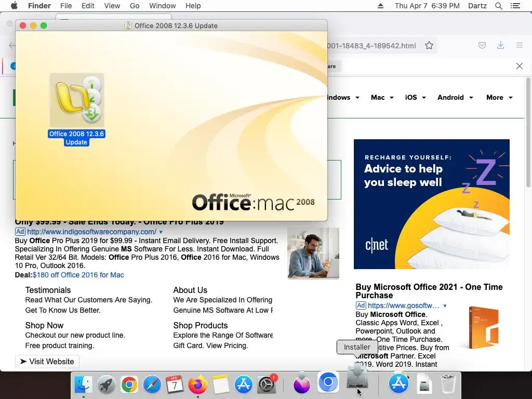The image size is (532, 399).
Task: Click the Shop Now ad sitelink
Action: (x=44, y=325)
